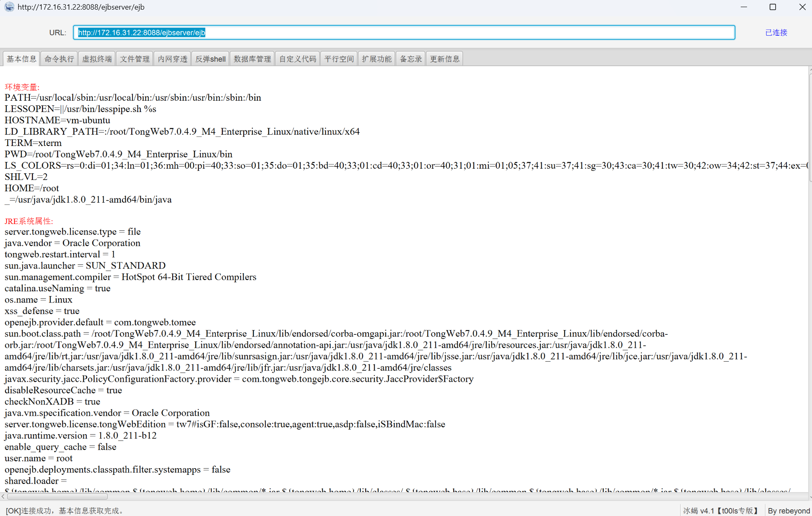Screen dimensions: 812x516
Task: Click the By rebeyond status bar label
Action: pos(789,511)
